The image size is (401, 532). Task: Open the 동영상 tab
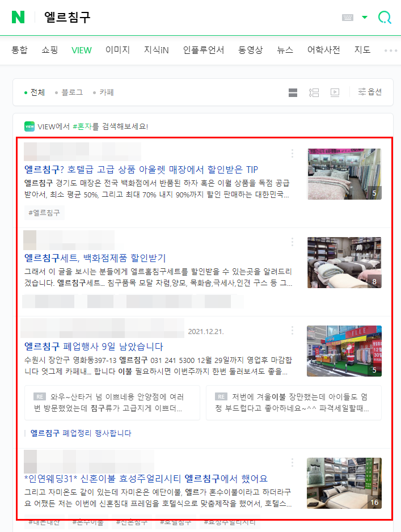tap(250, 50)
